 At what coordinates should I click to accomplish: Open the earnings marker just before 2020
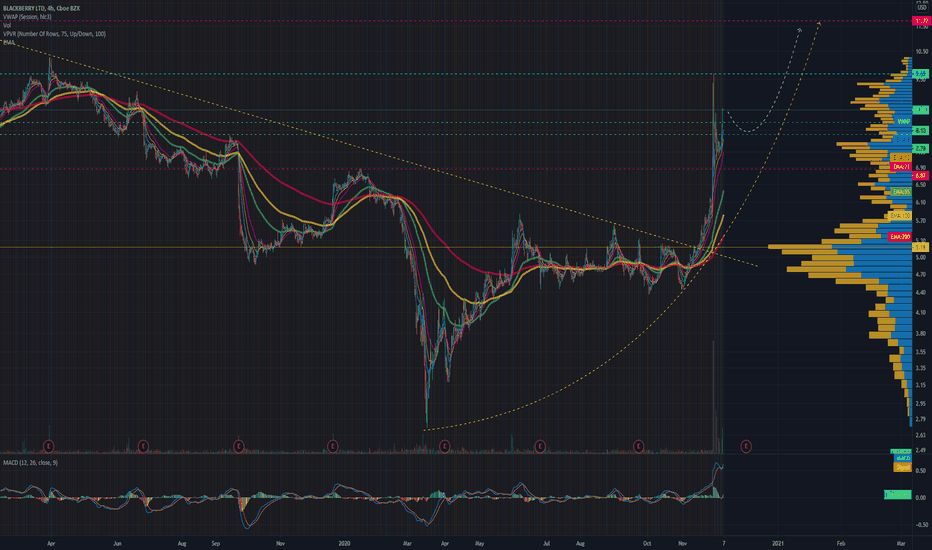(332, 446)
